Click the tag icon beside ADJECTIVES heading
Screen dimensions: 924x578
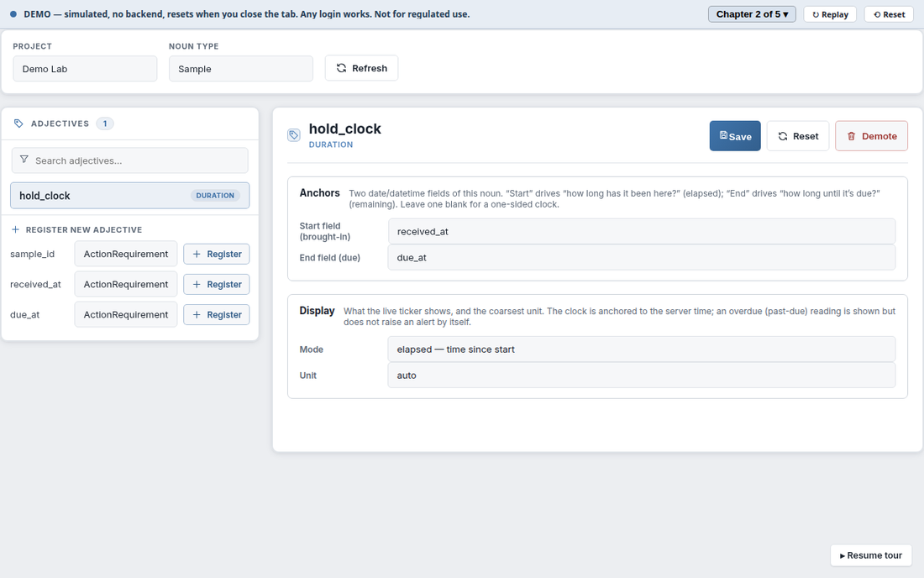coord(18,123)
